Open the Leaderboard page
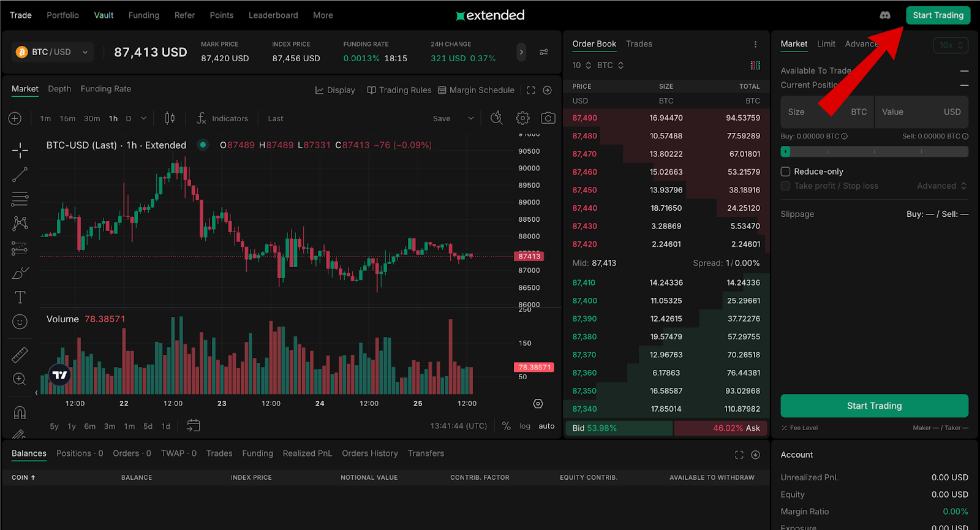Viewport: 980px width, 530px height. (x=273, y=15)
